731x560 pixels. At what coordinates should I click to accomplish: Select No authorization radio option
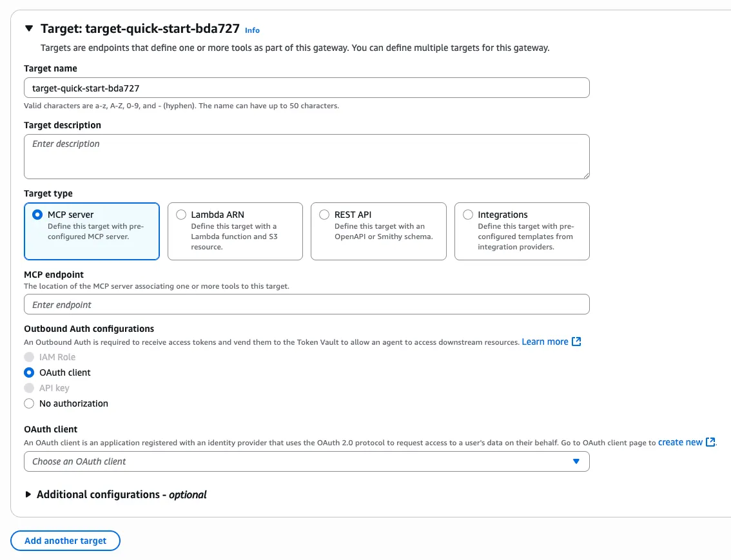29,403
